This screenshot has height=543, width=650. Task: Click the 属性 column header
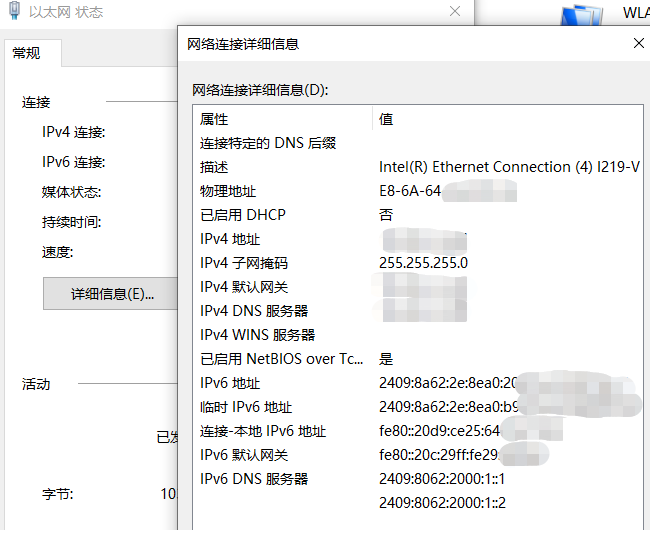point(214,119)
